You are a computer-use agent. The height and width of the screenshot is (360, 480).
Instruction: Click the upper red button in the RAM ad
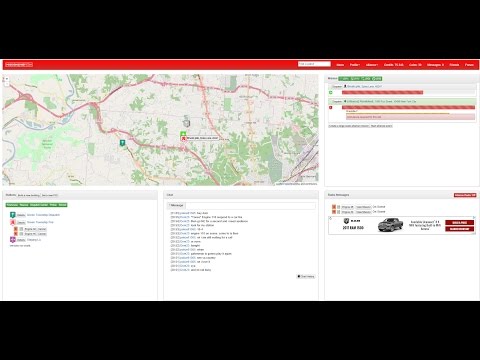(459, 222)
